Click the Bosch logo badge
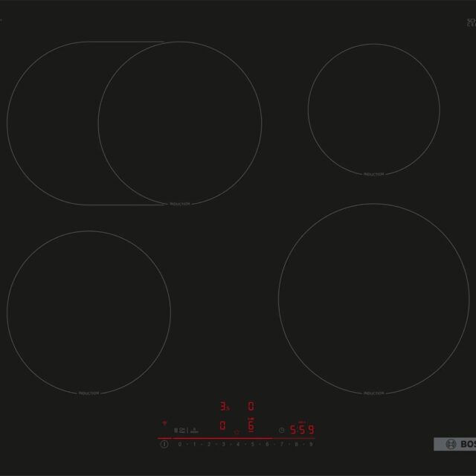Viewport: 476px width, 476px height. [x=453, y=445]
